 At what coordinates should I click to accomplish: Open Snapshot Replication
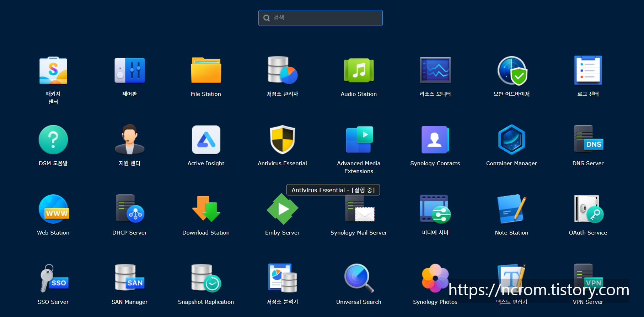coord(206,278)
